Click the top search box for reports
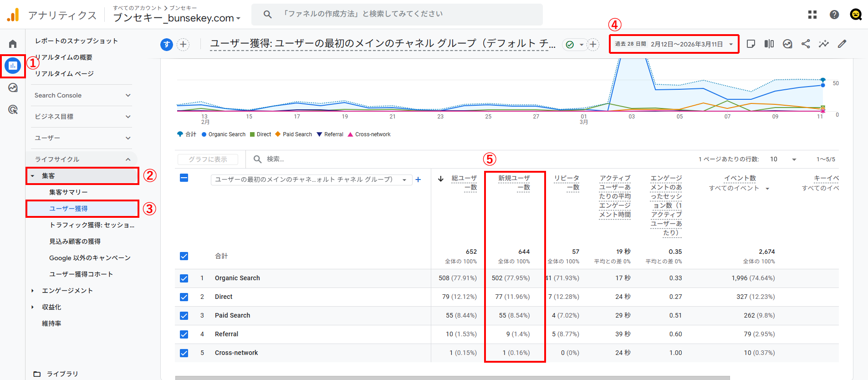 pos(397,15)
